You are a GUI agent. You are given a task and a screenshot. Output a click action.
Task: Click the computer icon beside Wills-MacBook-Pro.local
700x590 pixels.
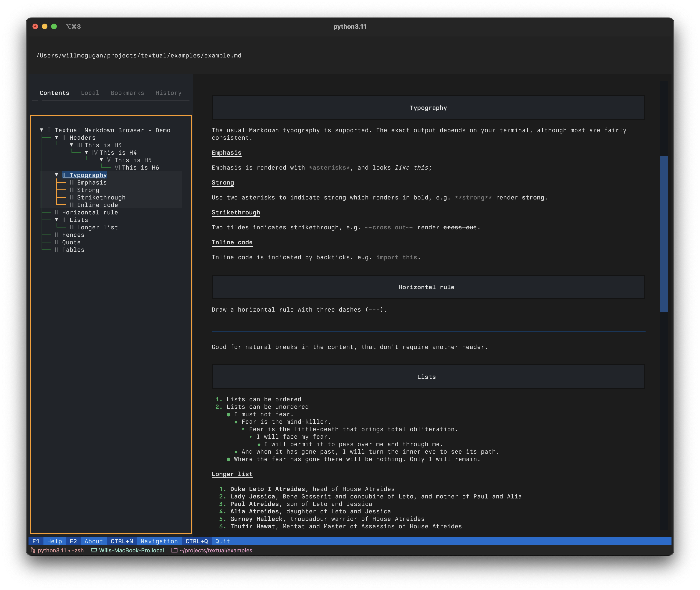94,550
